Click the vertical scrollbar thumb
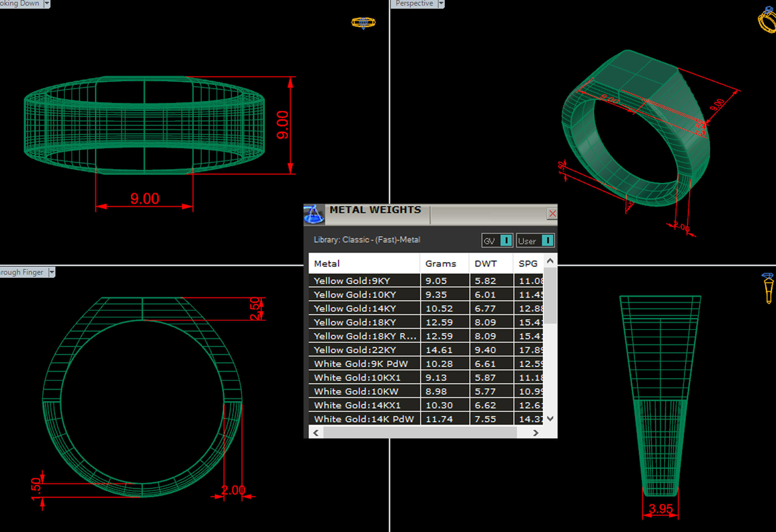776x532 pixels. point(550,295)
